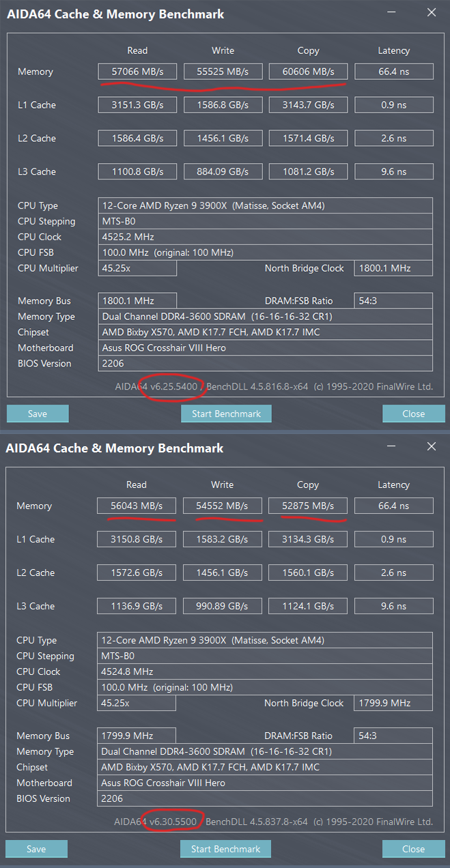Image resolution: width=450 pixels, height=868 pixels.
Task: Close the v6.30.5500 window via X icon
Action: pyautogui.click(x=431, y=447)
